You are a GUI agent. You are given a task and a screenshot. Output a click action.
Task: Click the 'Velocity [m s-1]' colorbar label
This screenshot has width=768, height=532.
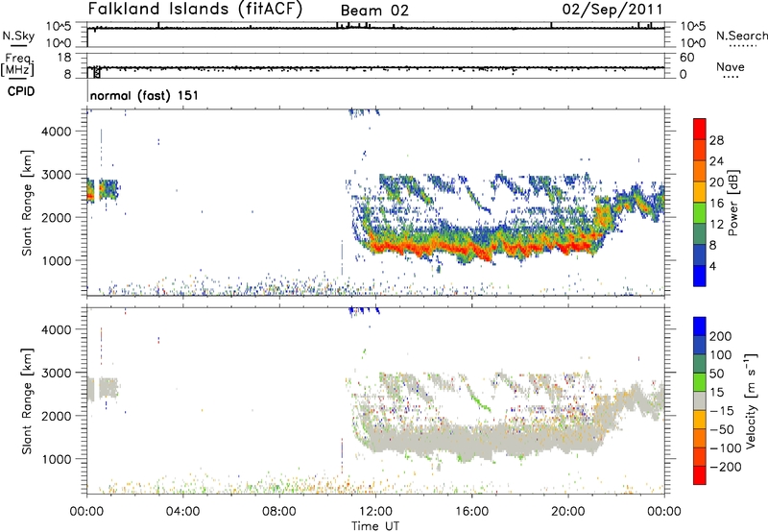click(751, 400)
